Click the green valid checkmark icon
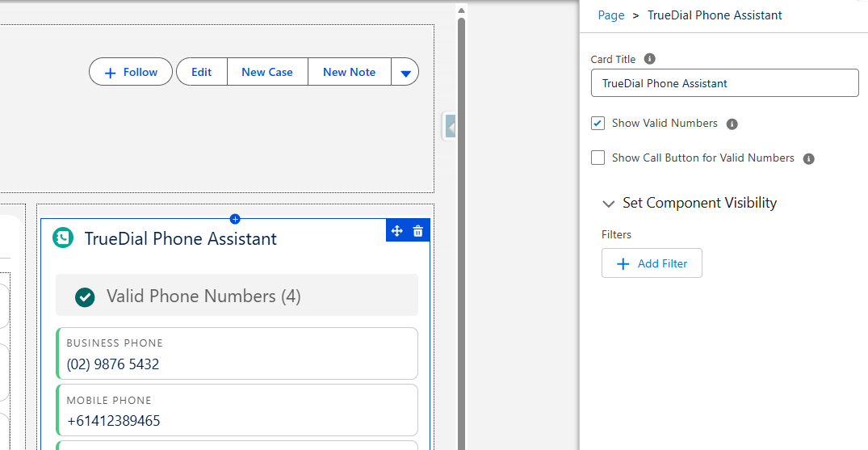868x450 pixels. (x=85, y=297)
